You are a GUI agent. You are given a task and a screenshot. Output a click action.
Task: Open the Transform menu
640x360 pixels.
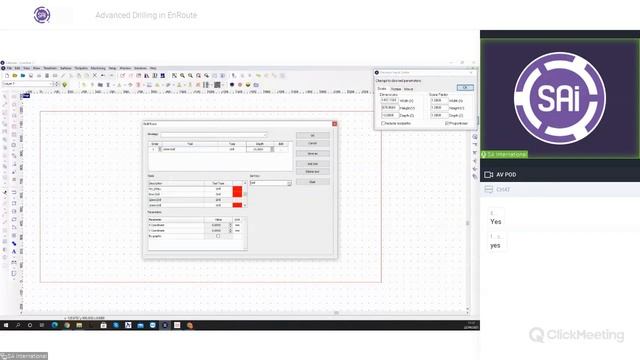[x=50, y=68]
